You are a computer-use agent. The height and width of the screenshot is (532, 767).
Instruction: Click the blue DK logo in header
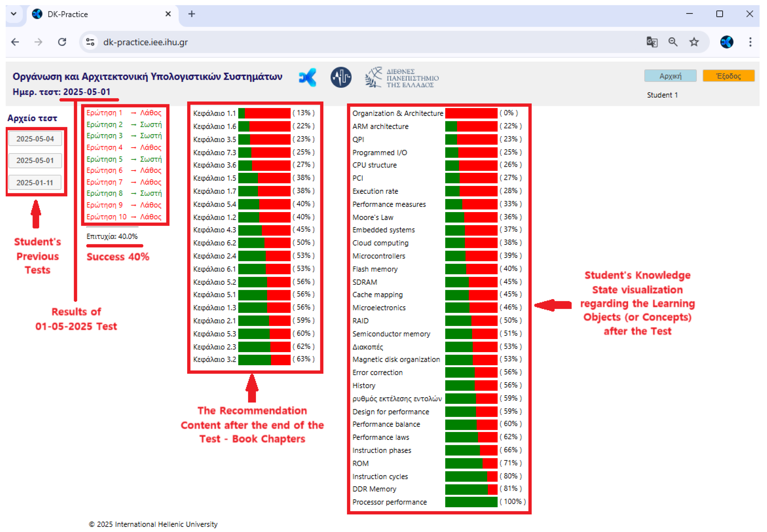[x=307, y=77]
